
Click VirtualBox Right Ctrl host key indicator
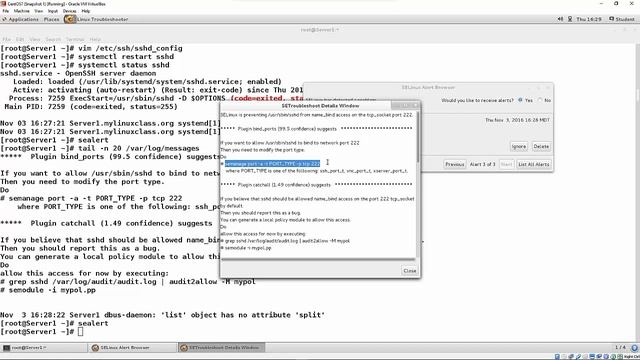632,357
